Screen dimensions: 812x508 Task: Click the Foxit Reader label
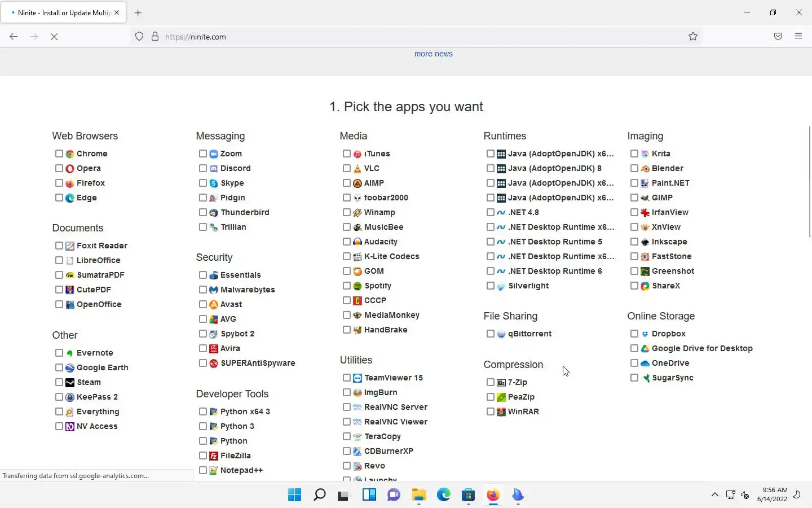point(102,246)
